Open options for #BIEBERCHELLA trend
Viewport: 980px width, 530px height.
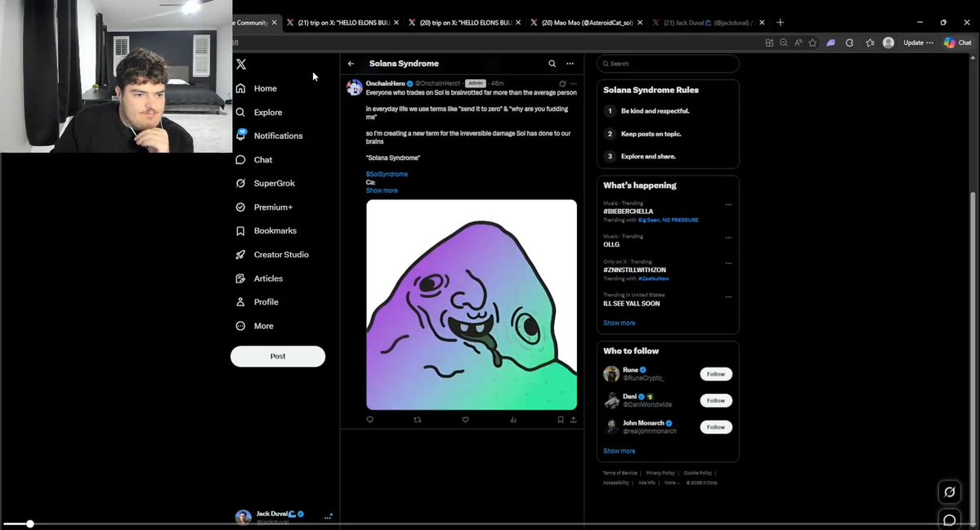728,205
